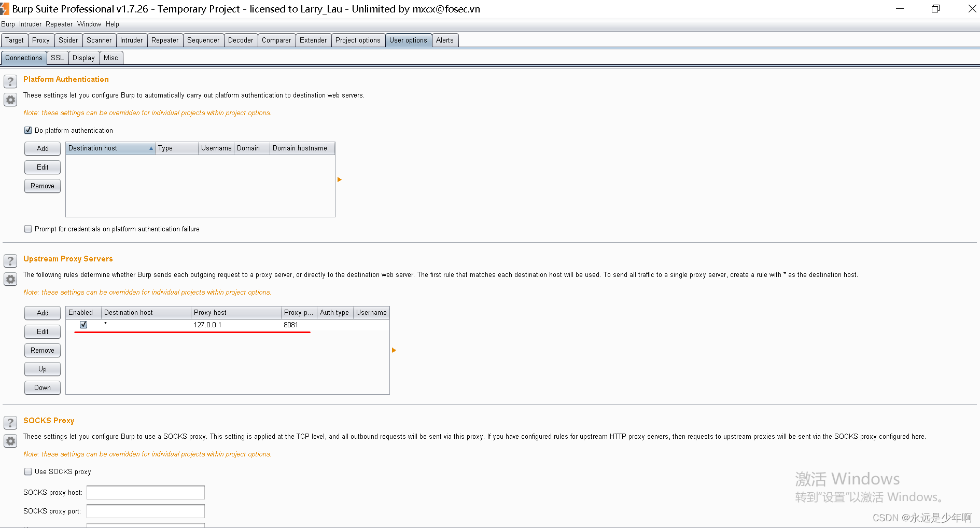Switch to the Repeater tool tab

[165, 40]
